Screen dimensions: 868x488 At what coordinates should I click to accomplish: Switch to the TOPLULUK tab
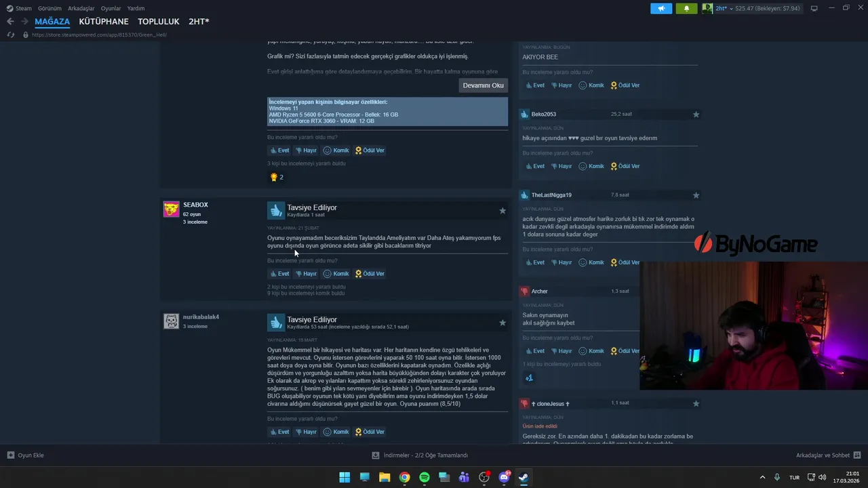[159, 22]
